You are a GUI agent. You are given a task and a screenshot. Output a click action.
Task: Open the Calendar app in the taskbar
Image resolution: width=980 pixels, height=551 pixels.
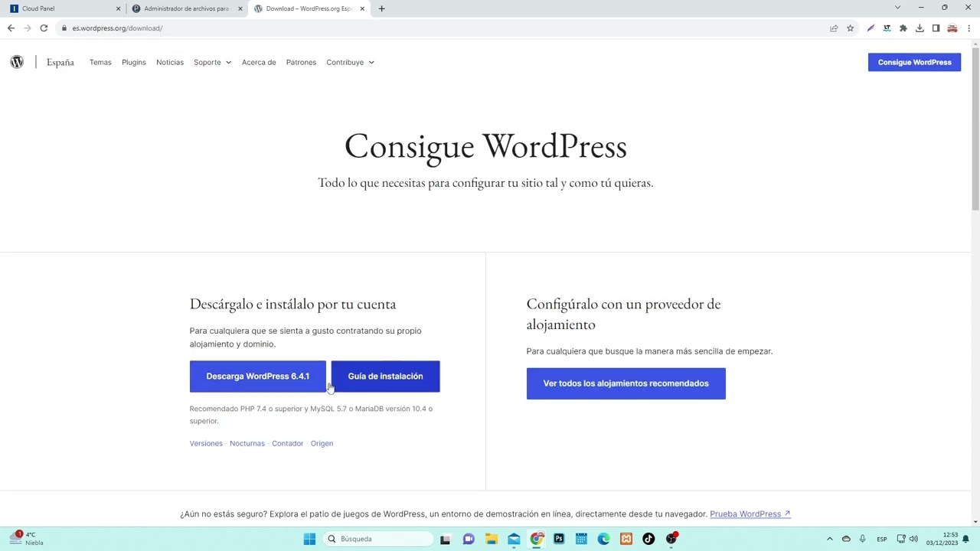pos(581,539)
